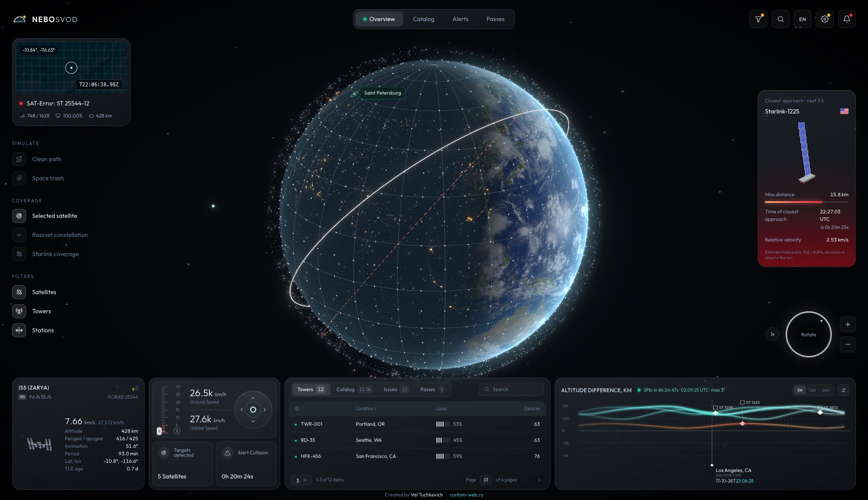Open the Passes tab in top navigation
This screenshot has height=500, width=868.
tap(495, 19)
